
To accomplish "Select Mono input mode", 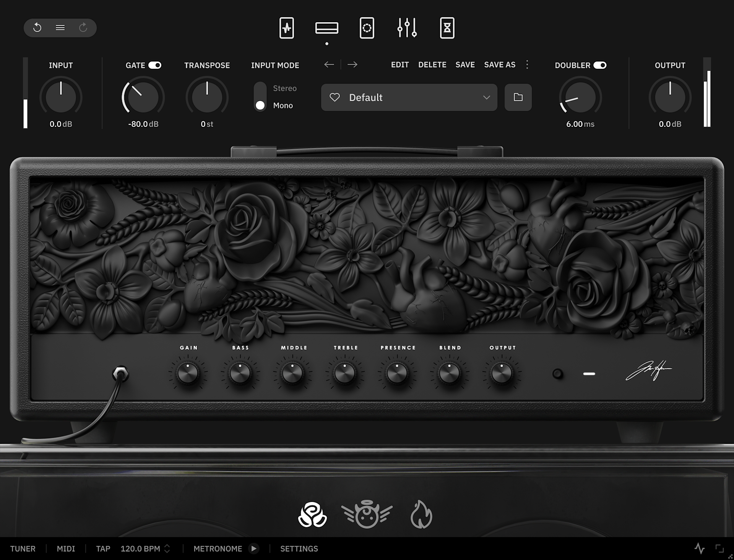I will click(283, 105).
